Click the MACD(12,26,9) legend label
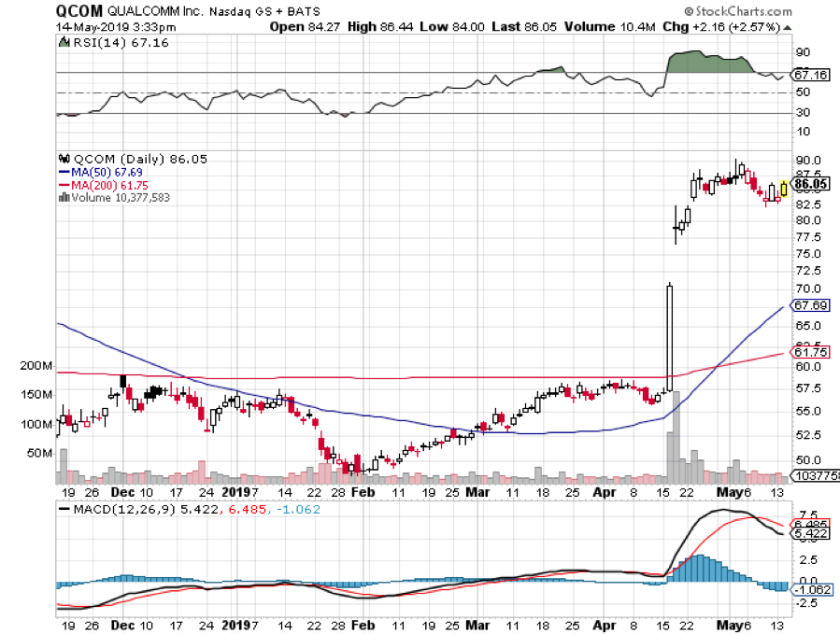 [124, 509]
